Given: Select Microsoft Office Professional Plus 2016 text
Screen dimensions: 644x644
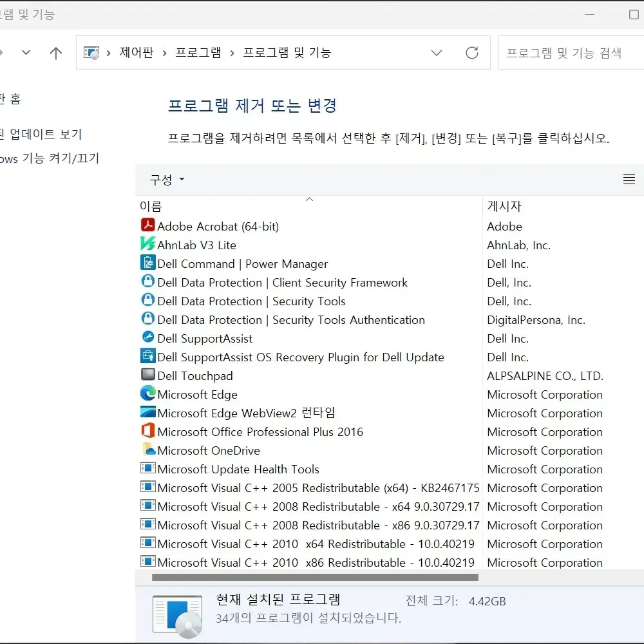Looking at the screenshot, I should (260, 431).
